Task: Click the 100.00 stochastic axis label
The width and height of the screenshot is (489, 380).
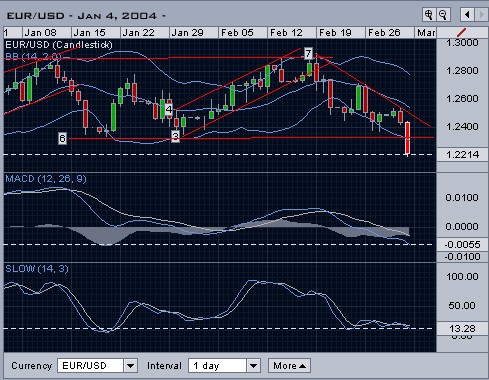Action: [x=462, y=277]
